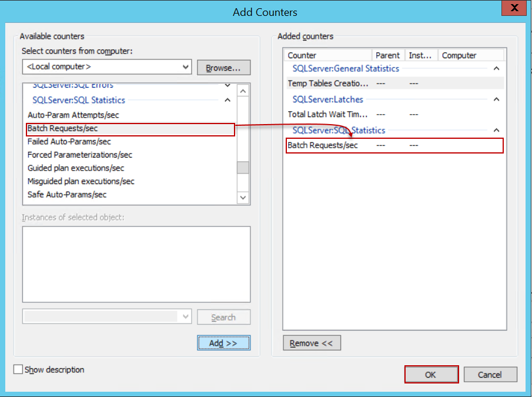Collapse the SQLServer:SQL Statistics group in available counters
Screen dimensions: 532x397
(227, 100)
